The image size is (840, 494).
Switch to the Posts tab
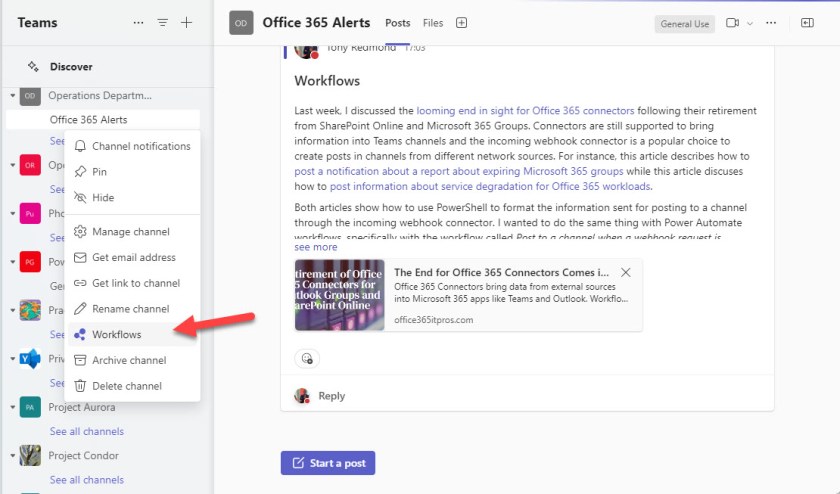click(x=398, y=23)
